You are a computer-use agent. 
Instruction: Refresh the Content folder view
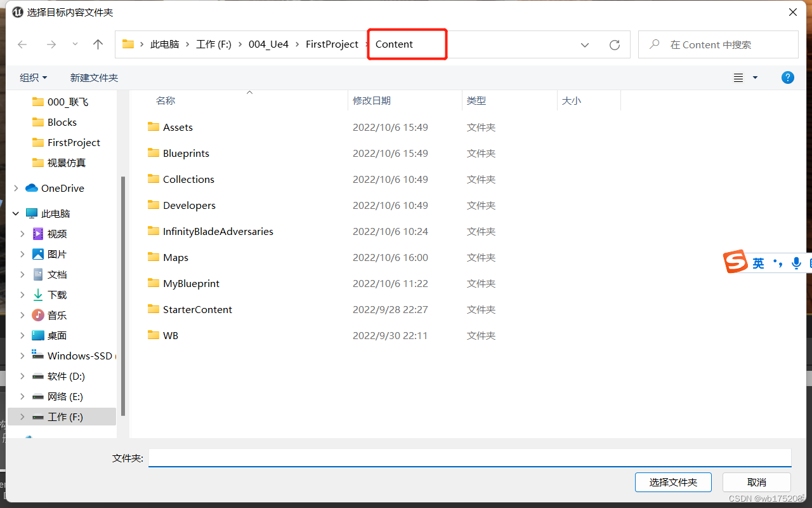tap(614, 45)
